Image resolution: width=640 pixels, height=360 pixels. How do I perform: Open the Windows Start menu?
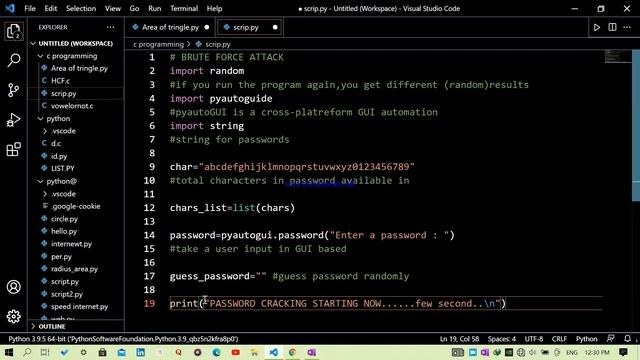[x=8, y=352]
